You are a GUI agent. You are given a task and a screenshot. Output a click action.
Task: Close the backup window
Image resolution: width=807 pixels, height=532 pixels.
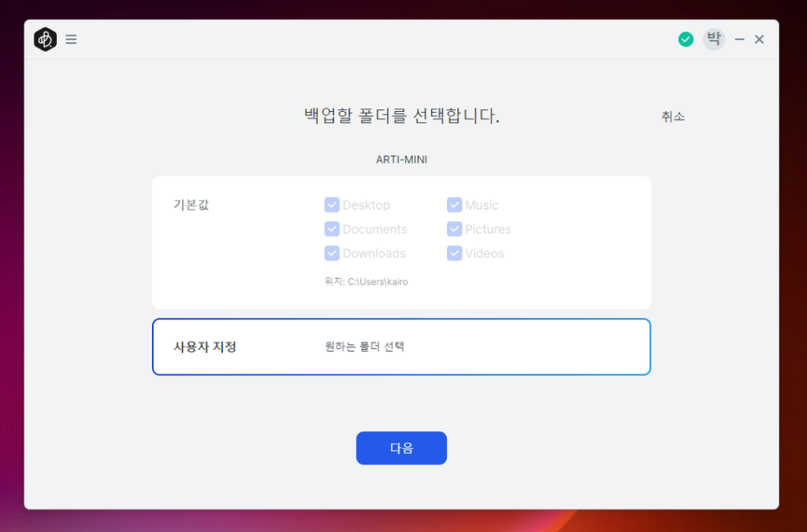(x=759, y=39)
